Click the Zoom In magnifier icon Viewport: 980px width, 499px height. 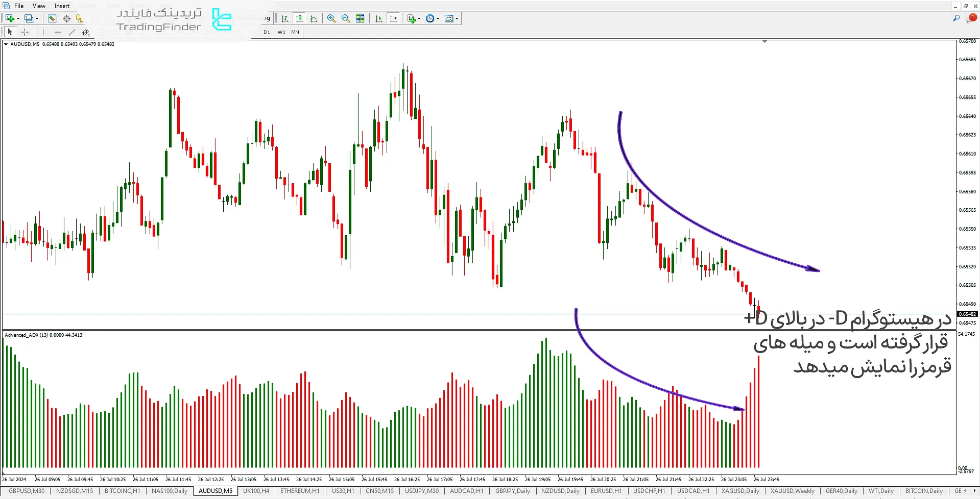331,18
